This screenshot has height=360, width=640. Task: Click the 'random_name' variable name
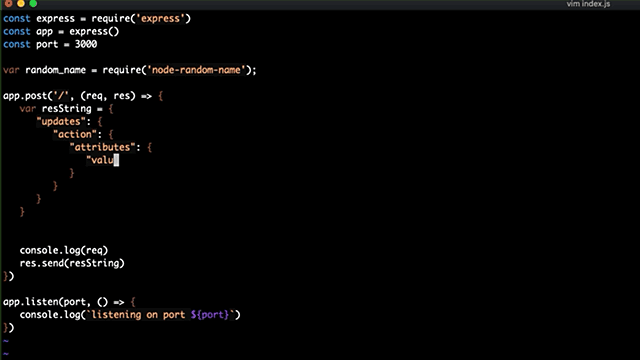click(56, 70)
